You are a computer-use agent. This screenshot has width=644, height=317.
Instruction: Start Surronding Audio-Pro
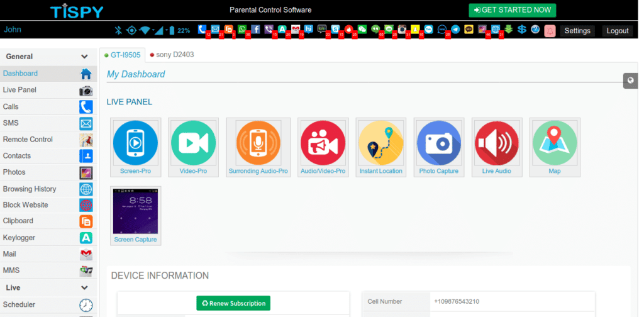(x=258, y=147)
